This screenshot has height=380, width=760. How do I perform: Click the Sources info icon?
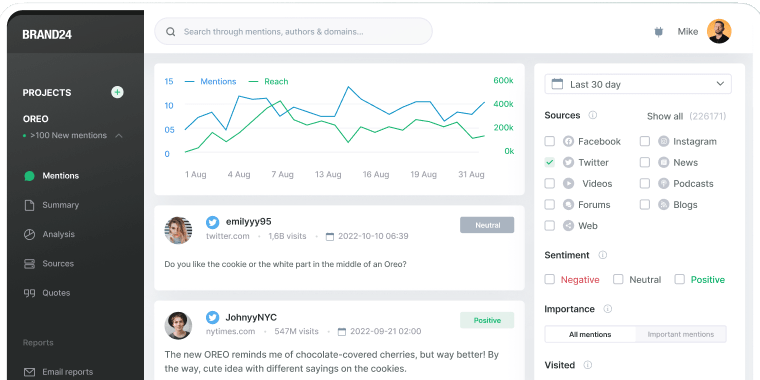click(592, 115)
